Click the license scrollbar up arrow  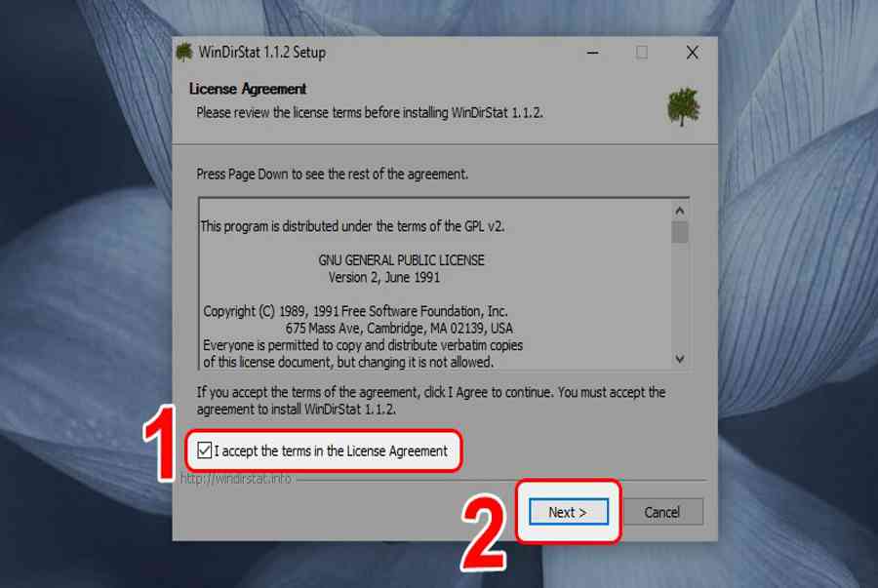pos(680,211)
